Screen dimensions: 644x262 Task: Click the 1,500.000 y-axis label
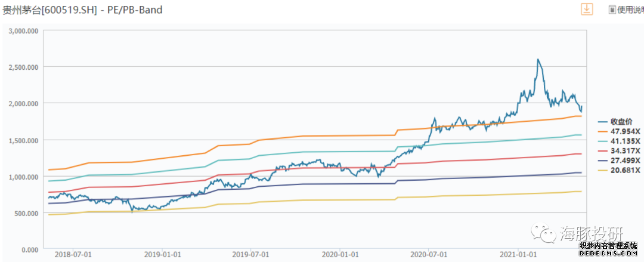(23, 140)
